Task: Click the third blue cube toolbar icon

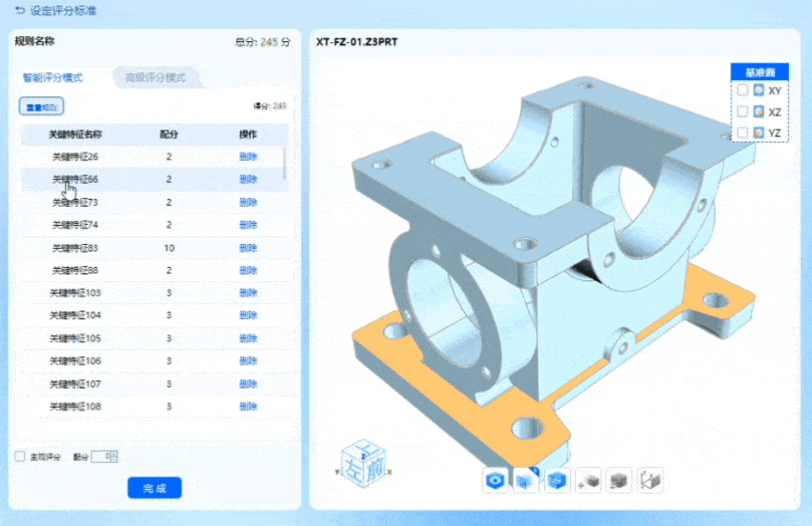Action: coord(558,480)
